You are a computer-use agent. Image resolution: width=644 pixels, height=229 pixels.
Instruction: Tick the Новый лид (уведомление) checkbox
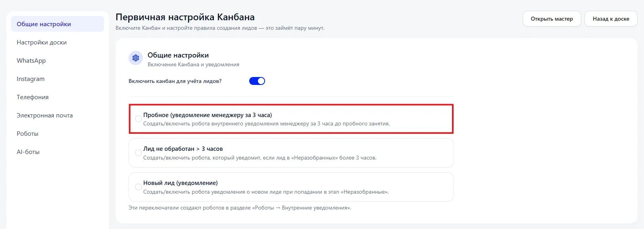138,187
